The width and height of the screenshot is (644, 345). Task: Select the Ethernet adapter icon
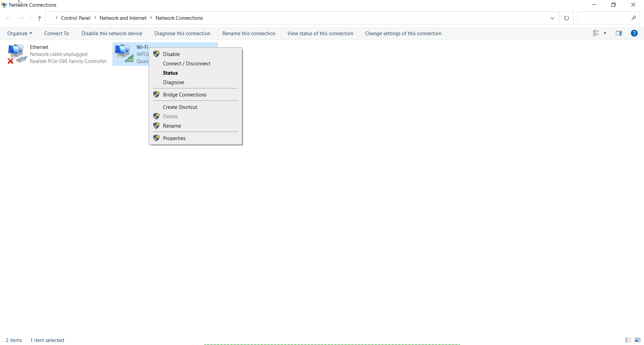(x=17, y=54)
